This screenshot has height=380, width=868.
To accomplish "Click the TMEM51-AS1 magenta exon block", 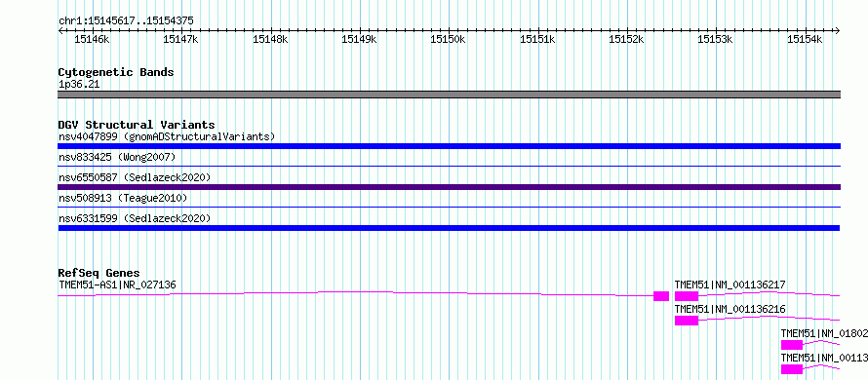I will point(661,296).
